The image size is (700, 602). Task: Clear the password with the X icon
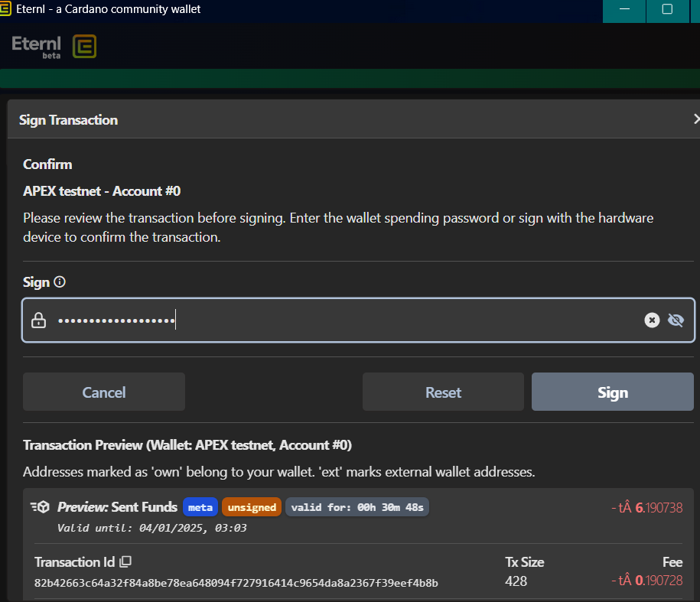[652, 320]
